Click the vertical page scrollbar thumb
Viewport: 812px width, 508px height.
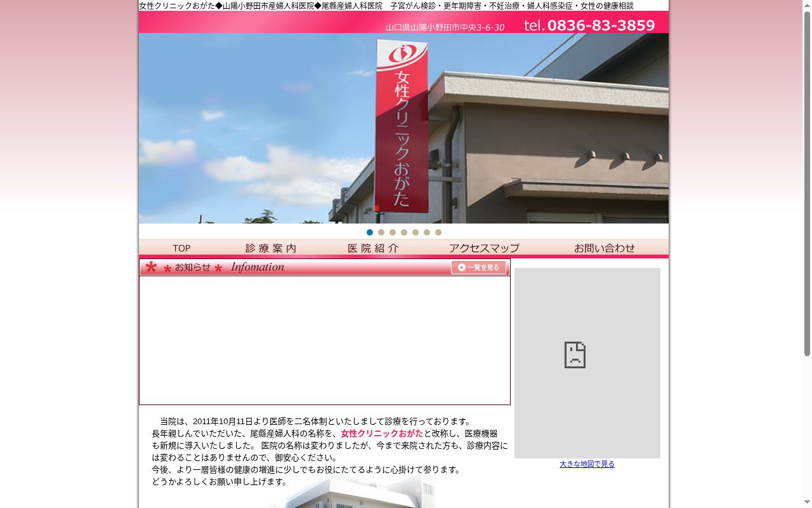[807, 184]
